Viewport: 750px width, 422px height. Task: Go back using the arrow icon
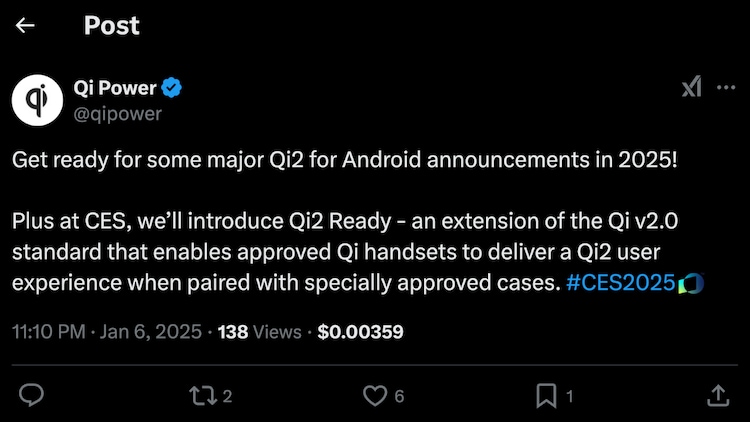click(x=25, y=25)
